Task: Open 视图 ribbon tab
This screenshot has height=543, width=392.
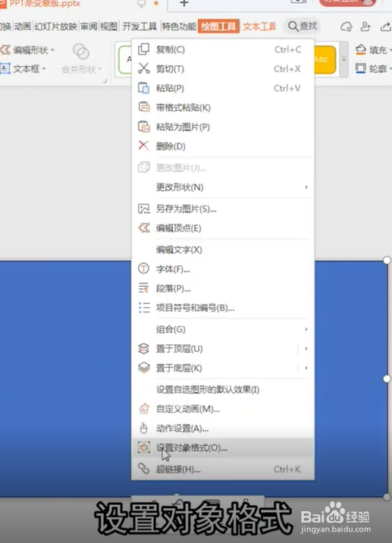Action: [x=108, y=27]
